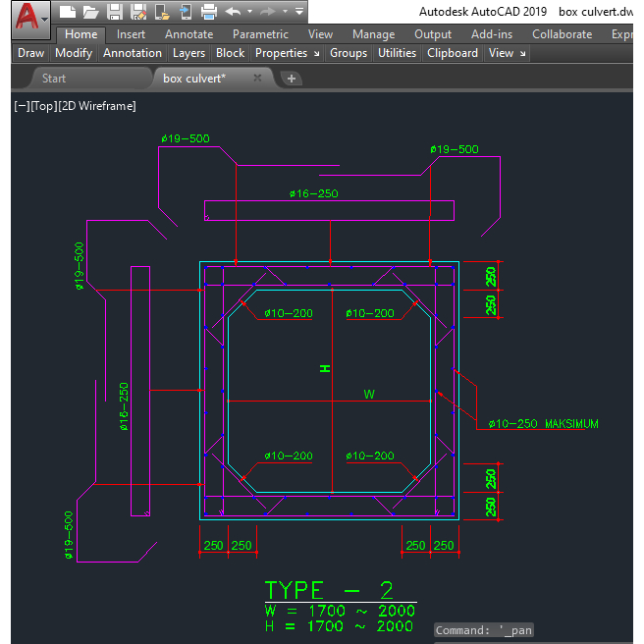
Task: Open the Annotate ribbon tab
Action: 188,34
